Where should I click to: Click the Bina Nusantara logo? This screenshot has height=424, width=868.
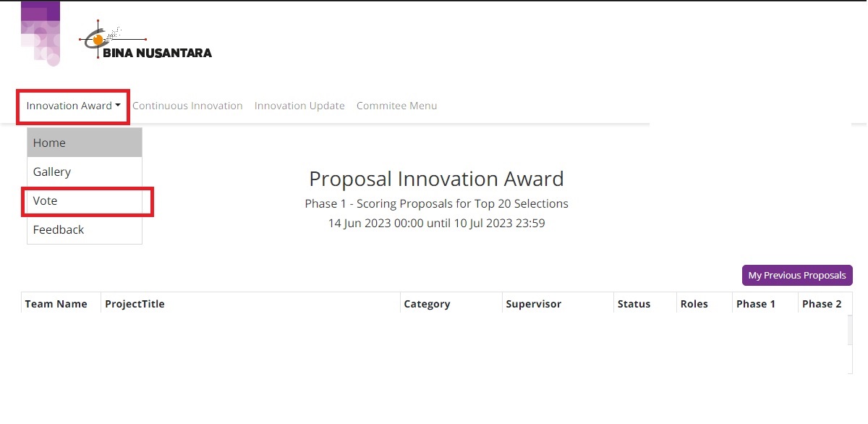click(x=145, y=40)
